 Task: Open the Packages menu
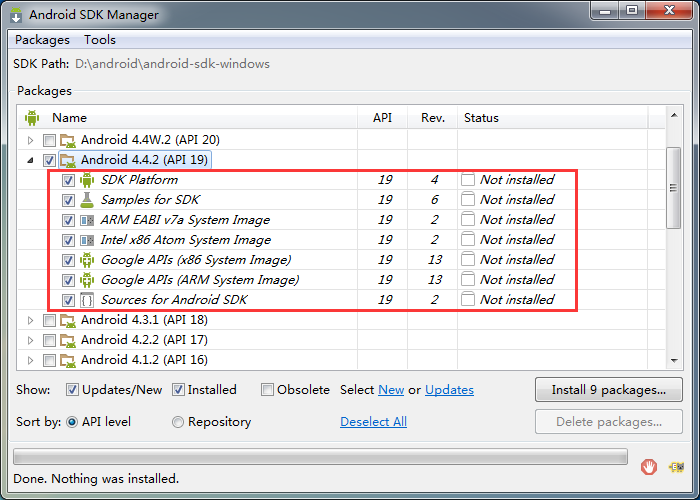pos(42,40)
